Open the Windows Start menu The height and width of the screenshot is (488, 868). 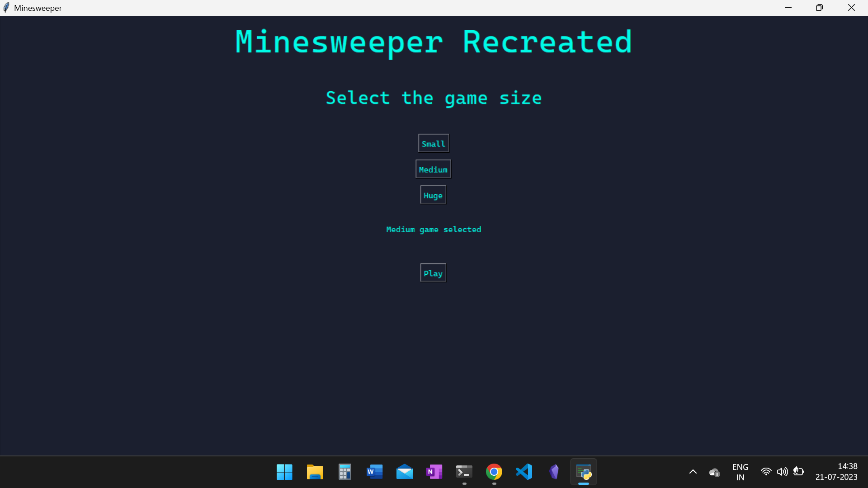[284, 471]
